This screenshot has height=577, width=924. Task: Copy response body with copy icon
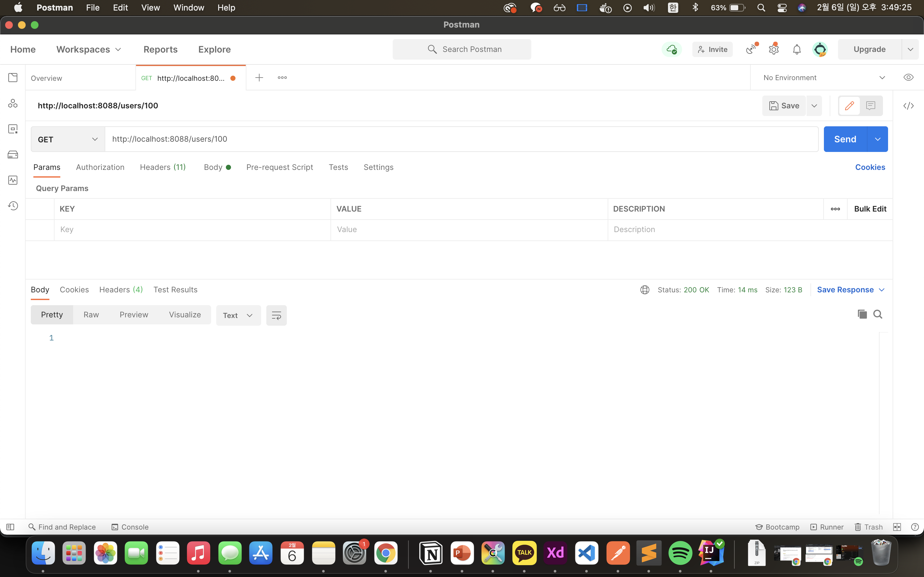coord(862,314)
